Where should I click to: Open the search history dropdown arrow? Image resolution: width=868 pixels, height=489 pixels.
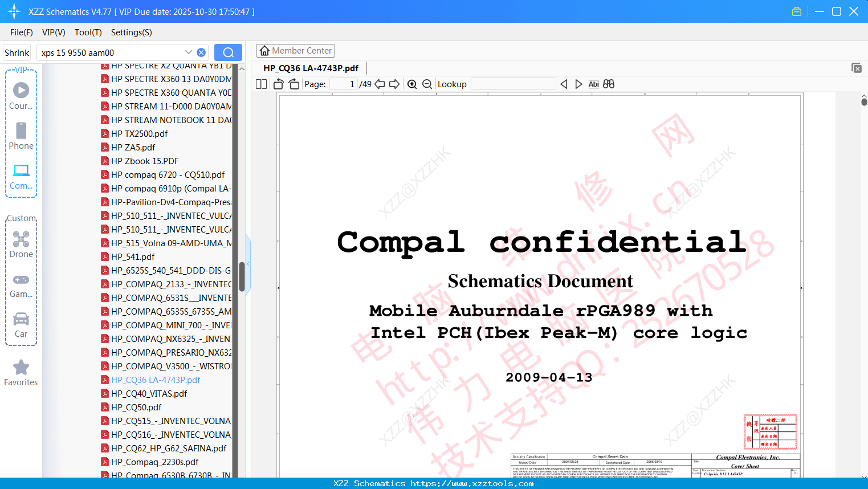(189, 52)
